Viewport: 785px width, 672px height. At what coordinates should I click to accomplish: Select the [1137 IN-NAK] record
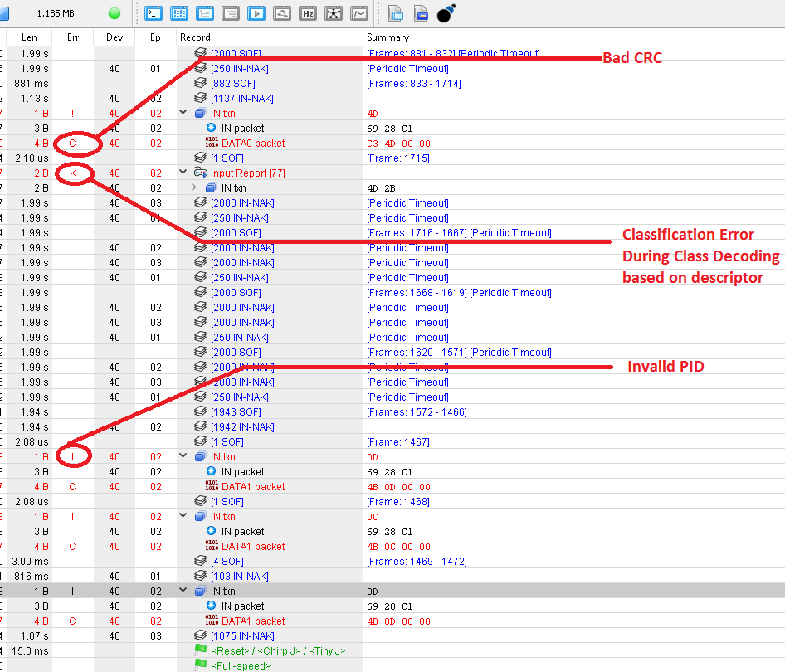tap(241, 99)
